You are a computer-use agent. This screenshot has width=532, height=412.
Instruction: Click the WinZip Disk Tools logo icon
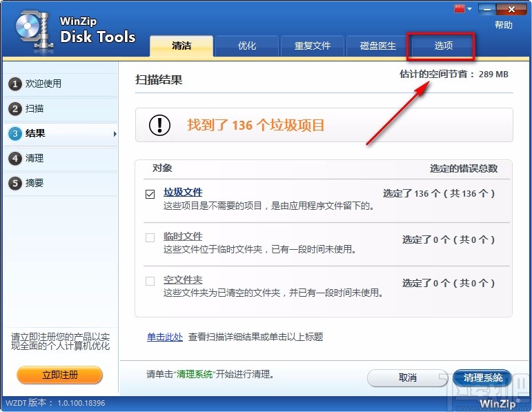pyautogui.click(x=34, y=32)
